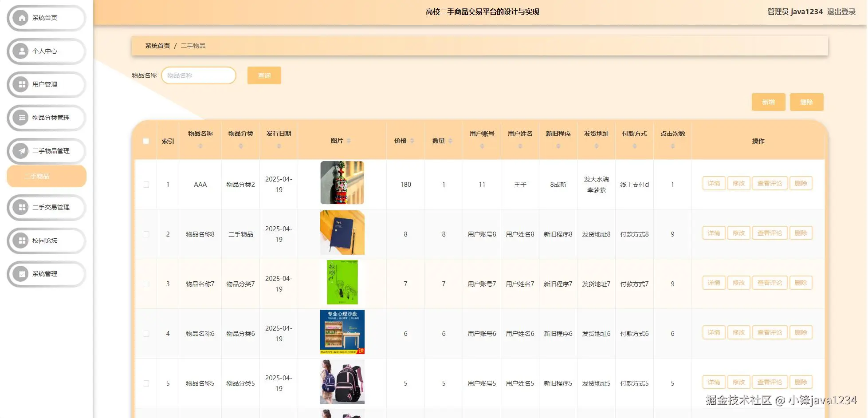Sort the table by 发行日期 column
The height and width of the screenshot is (418, 868).
coord(279,146)
